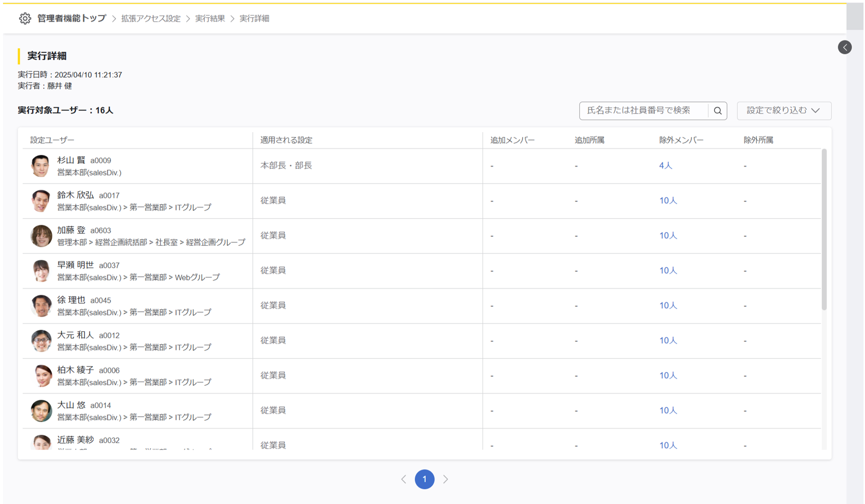Click the 実行詳細 page heading

(47, 56)
